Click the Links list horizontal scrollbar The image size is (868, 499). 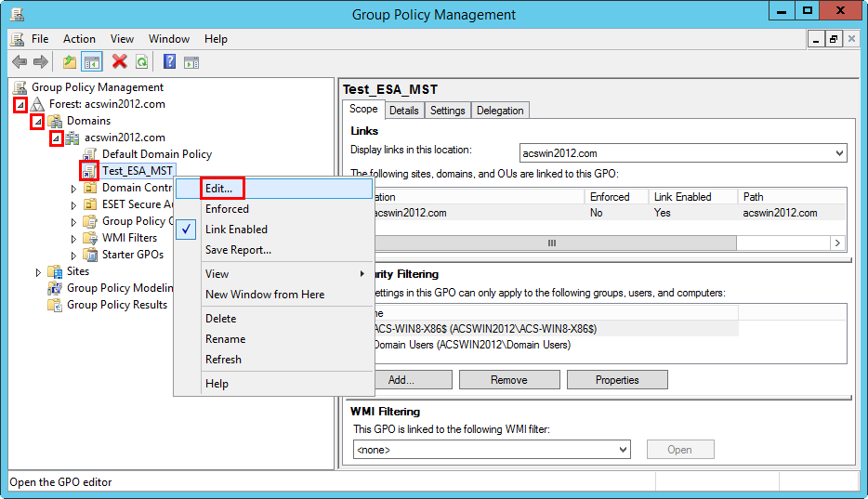[x=551, y=243]
